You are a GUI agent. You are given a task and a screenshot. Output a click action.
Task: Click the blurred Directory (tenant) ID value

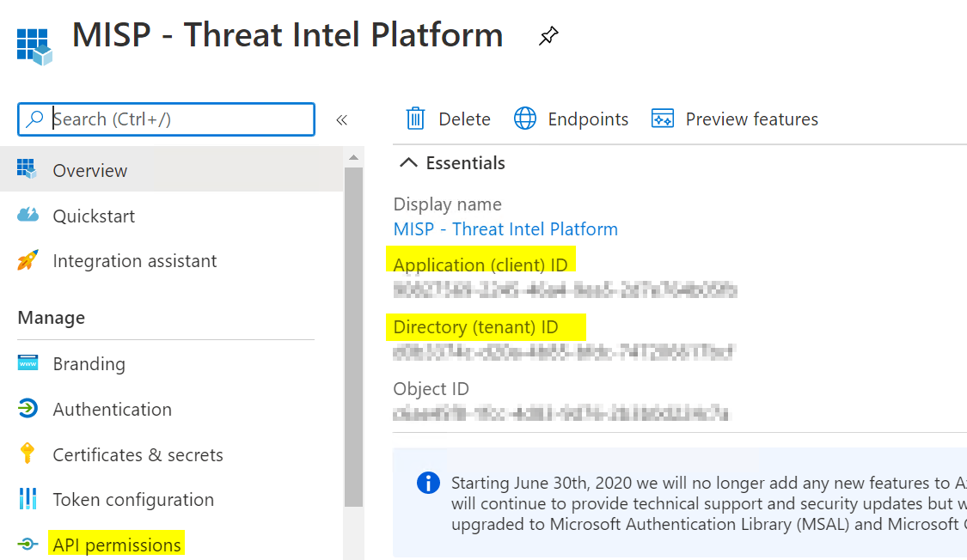coord(564,352)
